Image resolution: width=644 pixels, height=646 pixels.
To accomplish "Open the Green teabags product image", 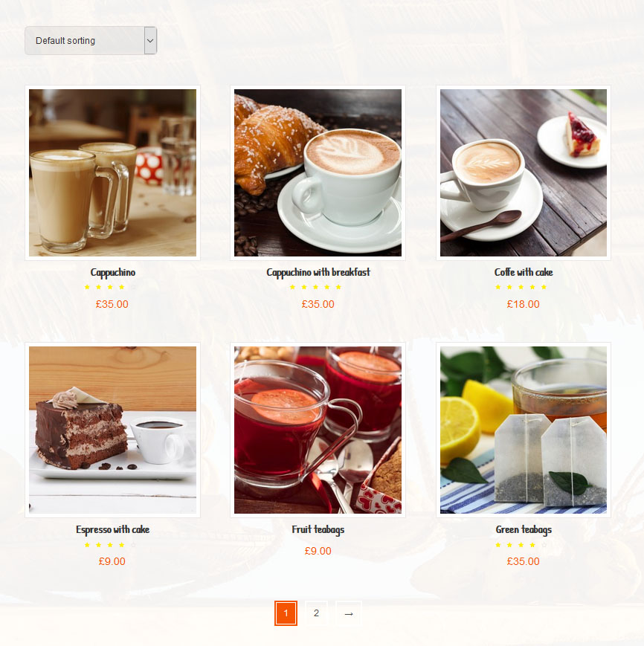I will tap(524, 430).
